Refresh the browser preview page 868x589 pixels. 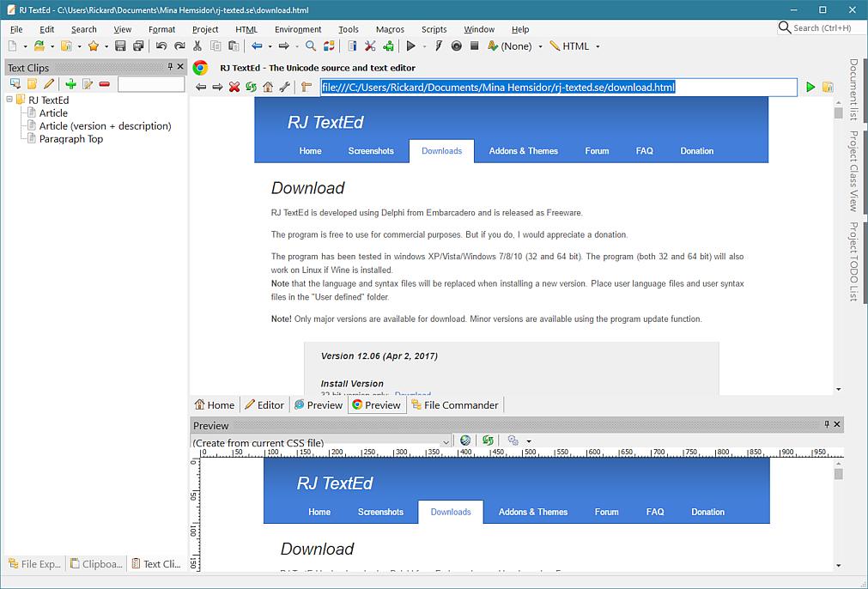point(251,87)
